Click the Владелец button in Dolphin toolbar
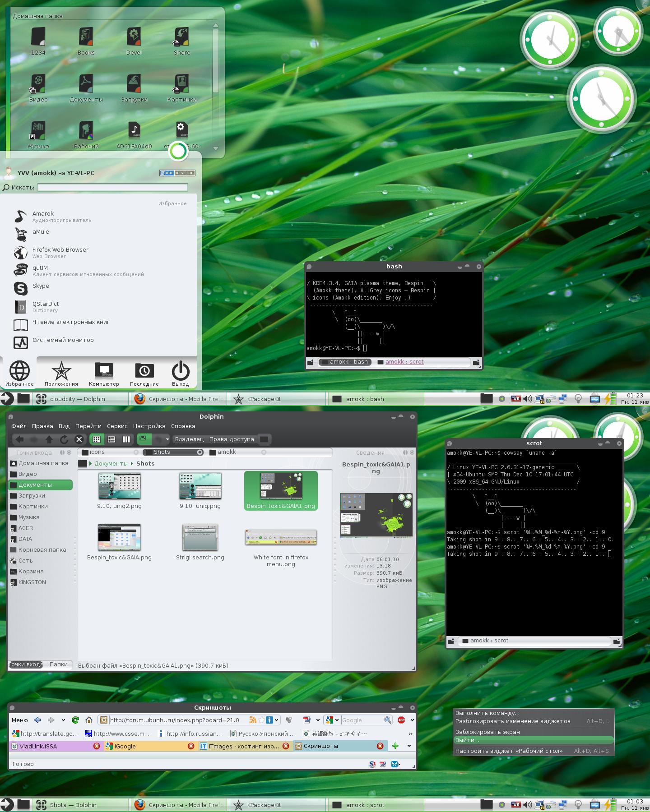The width and height of the screenshot is (650, 812). tap(189, 439)
